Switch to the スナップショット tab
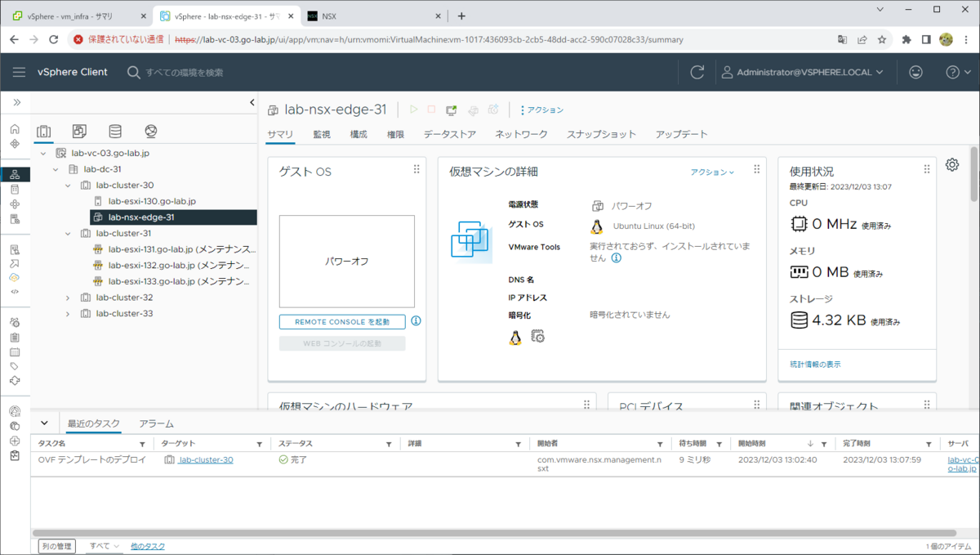 point(601,134)
